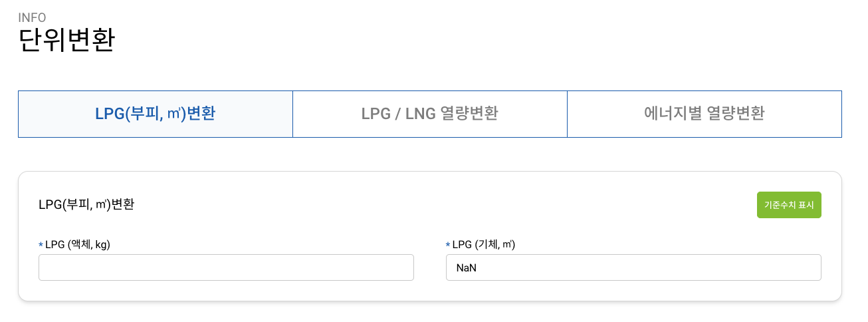Click the LPG (기체, ㎥) input field
Screen dimensions: 868x322
tap(633, 267)
